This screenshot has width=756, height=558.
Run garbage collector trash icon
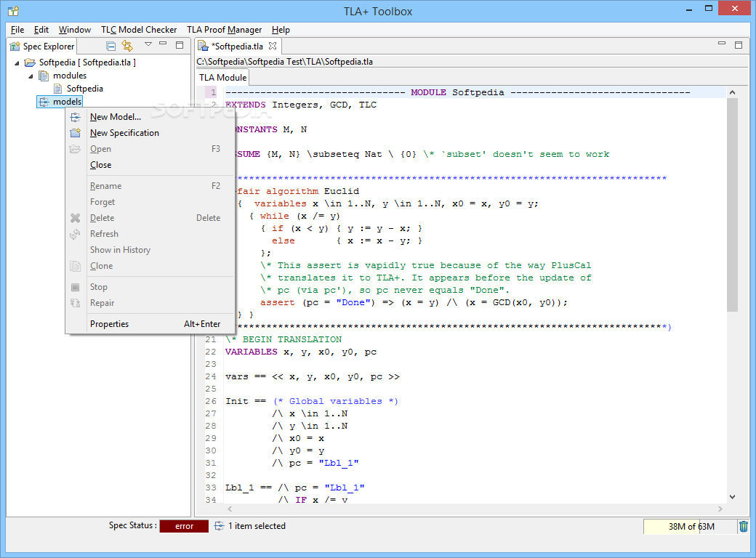(x=744, y=527)
